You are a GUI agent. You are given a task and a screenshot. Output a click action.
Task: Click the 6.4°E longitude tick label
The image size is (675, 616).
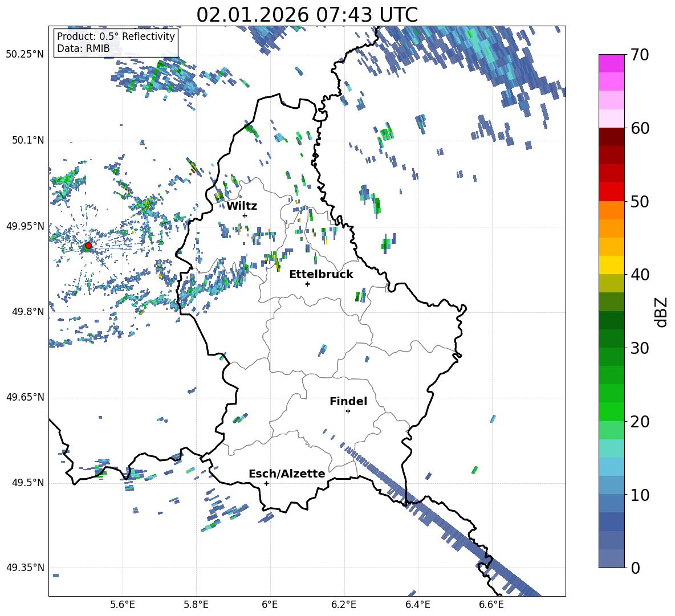[417, 605]
